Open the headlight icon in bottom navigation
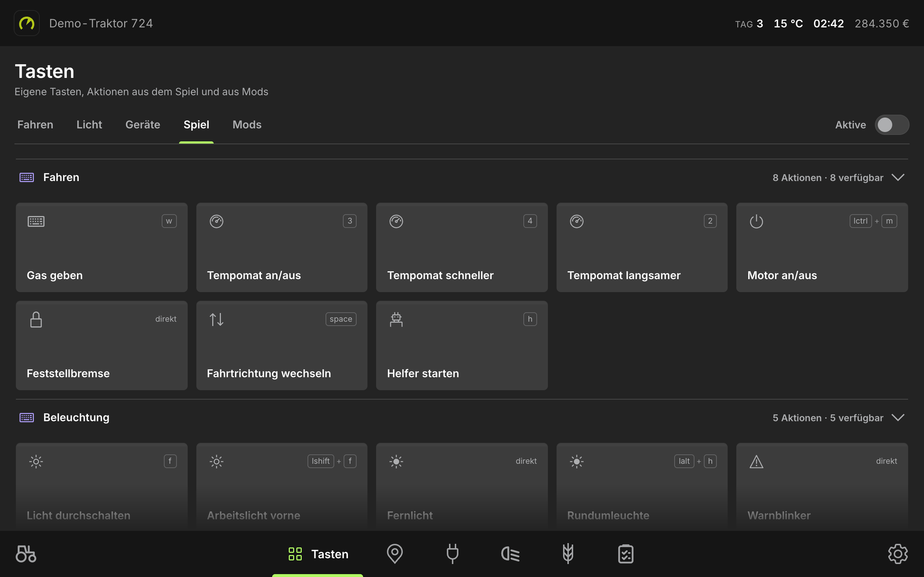The height and width of the screenshot is (577, 924). [x=510, y=554]
